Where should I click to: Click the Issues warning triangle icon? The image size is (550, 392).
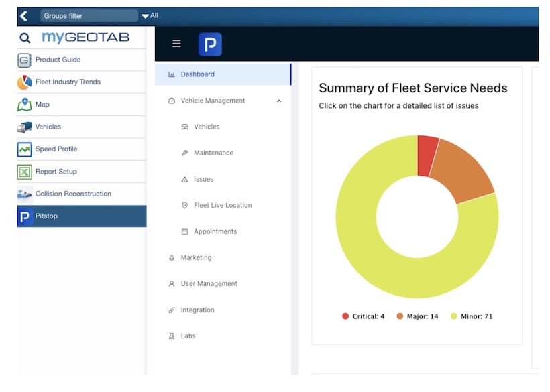click(x=184, y=179)
